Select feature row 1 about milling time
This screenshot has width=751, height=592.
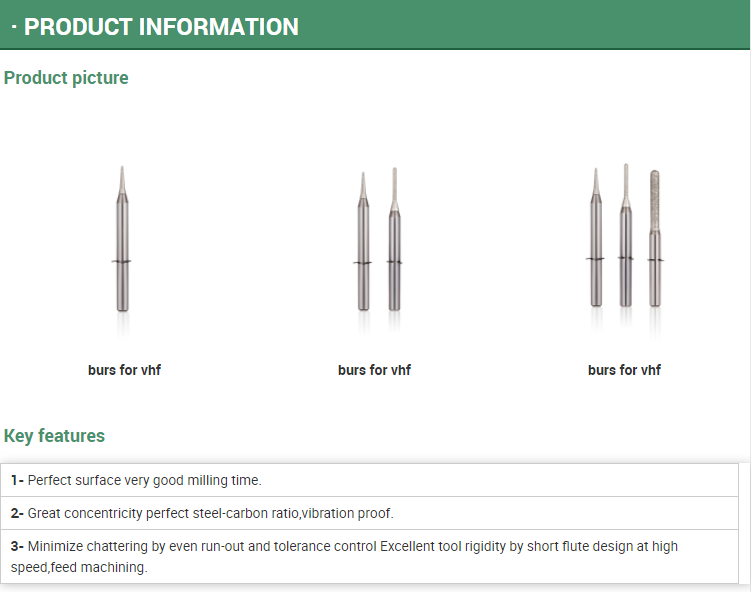369,480
